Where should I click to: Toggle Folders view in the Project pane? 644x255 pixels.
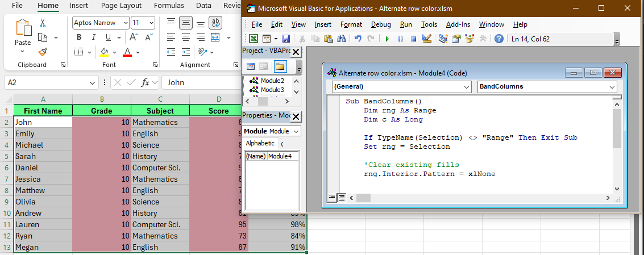[x=280, y=66]
